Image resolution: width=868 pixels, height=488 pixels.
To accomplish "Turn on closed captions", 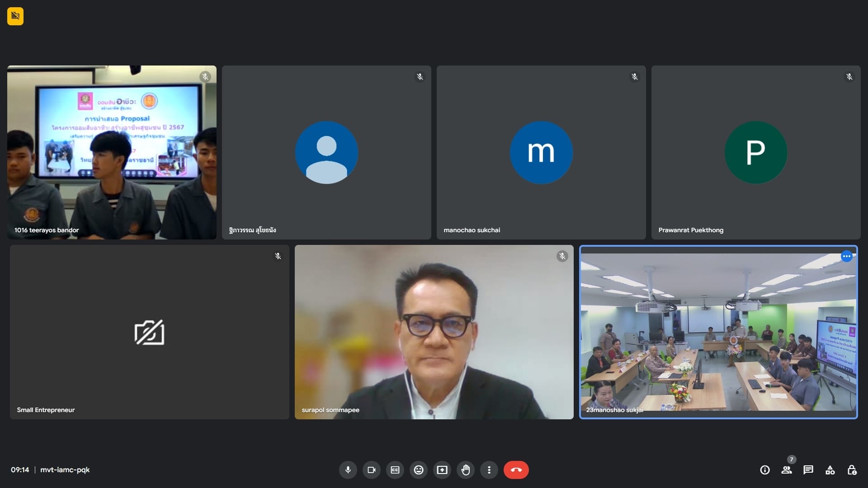I will 395,470.
